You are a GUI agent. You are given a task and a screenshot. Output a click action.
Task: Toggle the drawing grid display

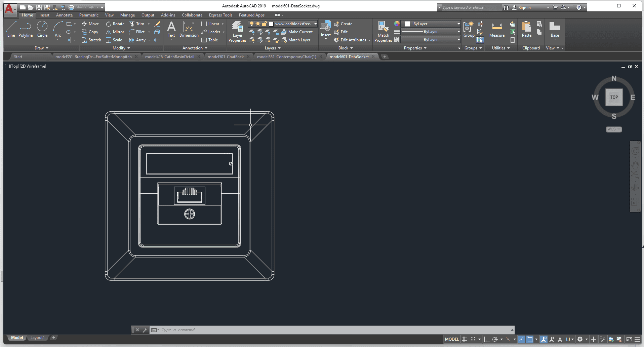coord(465,339)
